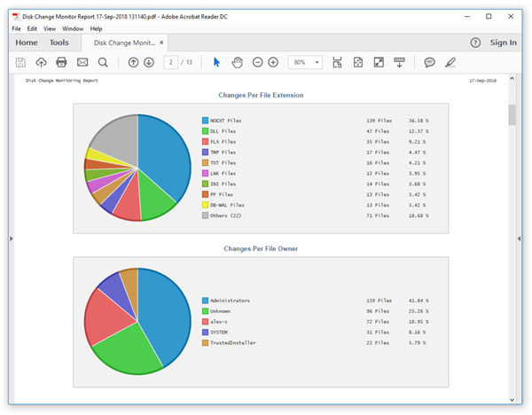Send file by email envelope icon

pos(82,62)
